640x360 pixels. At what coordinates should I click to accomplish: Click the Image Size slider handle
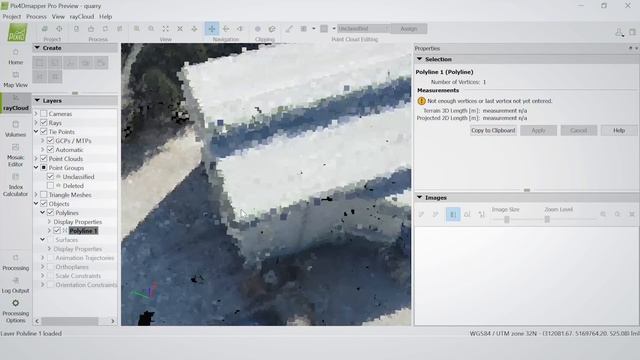click(x=507, y=220)
